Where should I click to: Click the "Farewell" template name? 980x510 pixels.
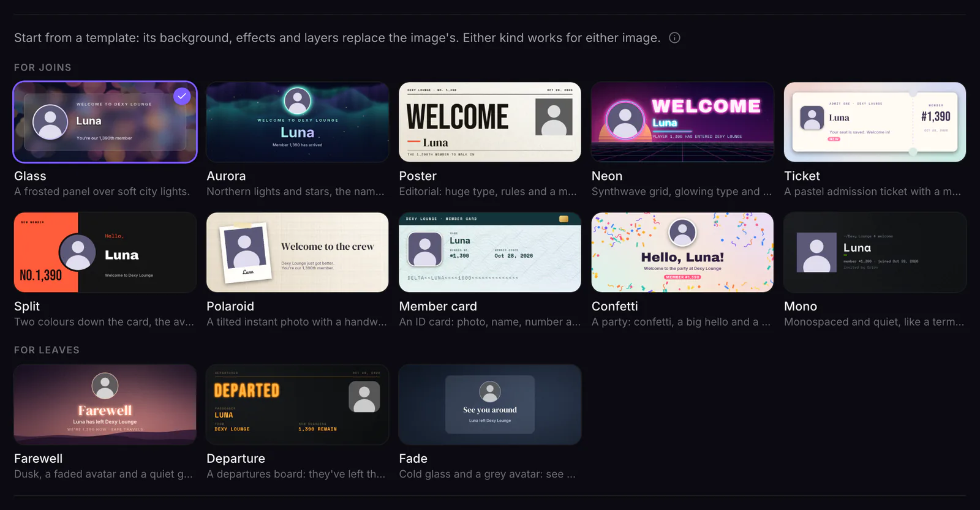pos(39,459)
